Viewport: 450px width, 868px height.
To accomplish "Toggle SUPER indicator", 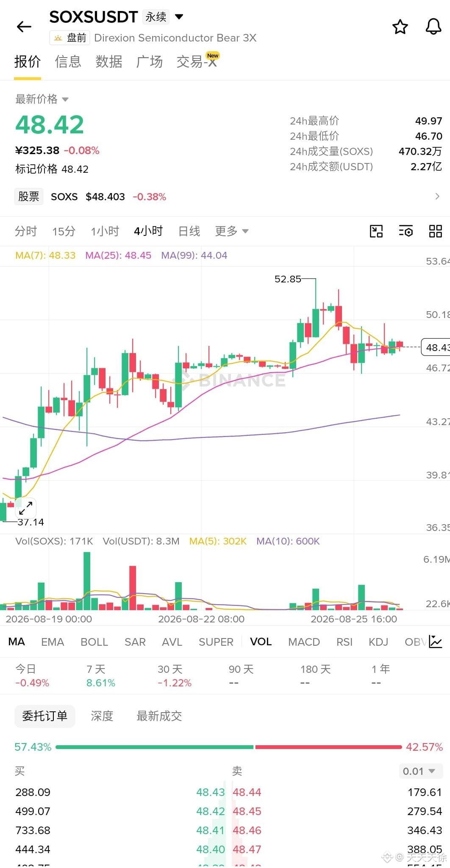I will point(216,642).
